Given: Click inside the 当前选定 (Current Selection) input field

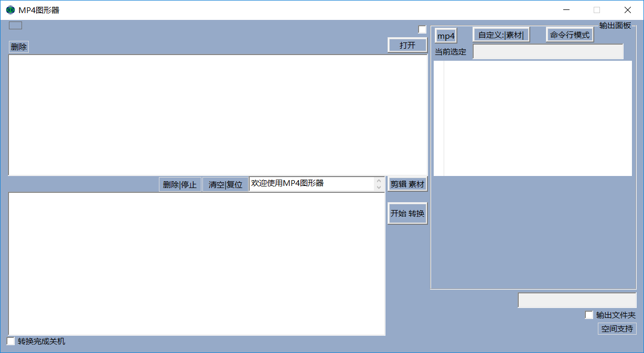Looking at the screenshot, I should click(x=548, y=51).
